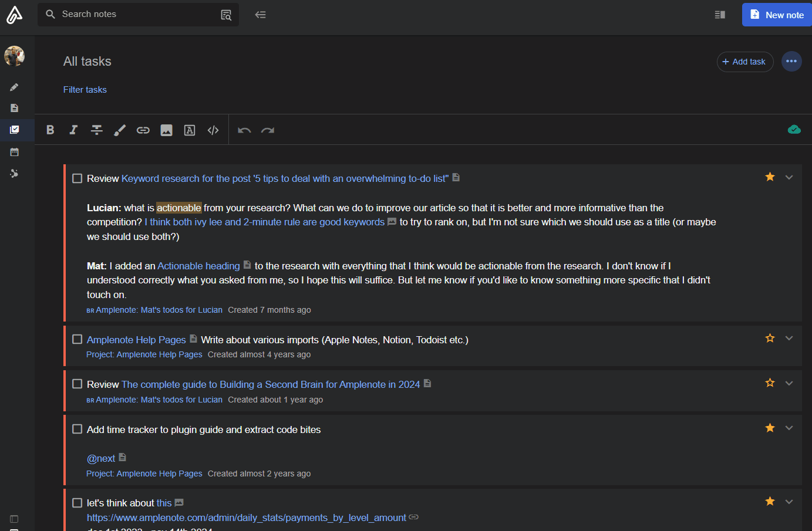Screen dimensions: 812x531
Task: Open Amplenote Help Pages note link
Action: click(x=136, y=340)
